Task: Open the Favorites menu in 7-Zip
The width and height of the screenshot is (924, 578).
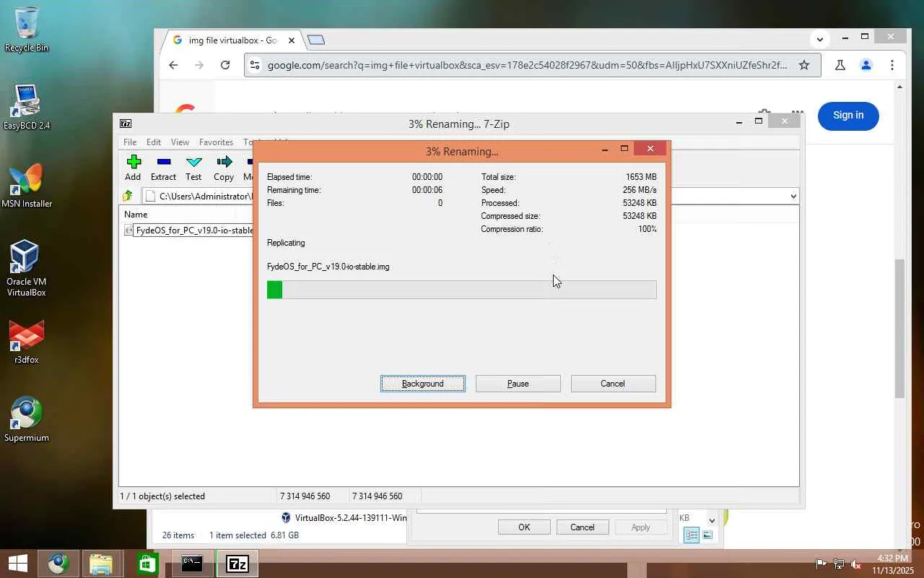Action: pos(216,142)
